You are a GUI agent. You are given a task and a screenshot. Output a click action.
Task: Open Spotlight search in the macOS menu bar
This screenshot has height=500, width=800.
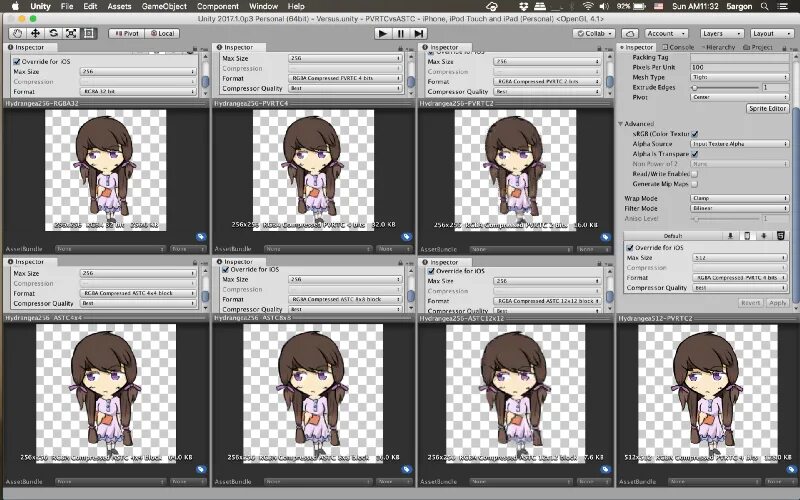(764, 6)
